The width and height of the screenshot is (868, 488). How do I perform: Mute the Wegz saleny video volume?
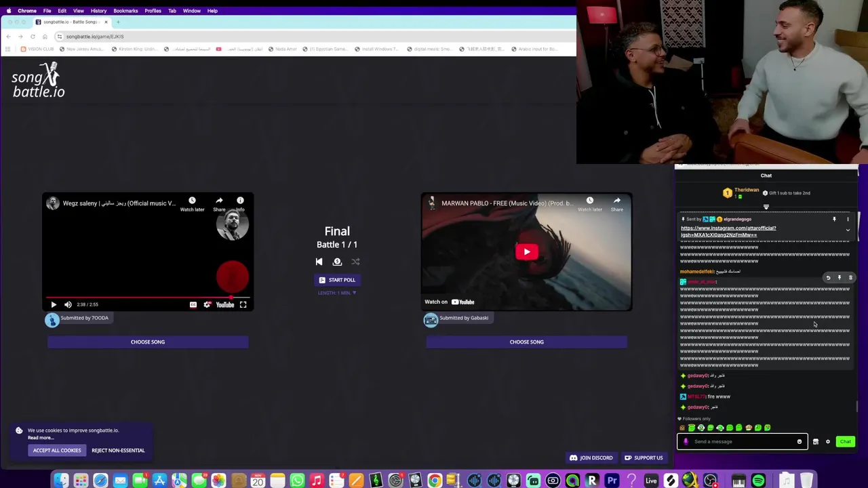coord(68,304)
